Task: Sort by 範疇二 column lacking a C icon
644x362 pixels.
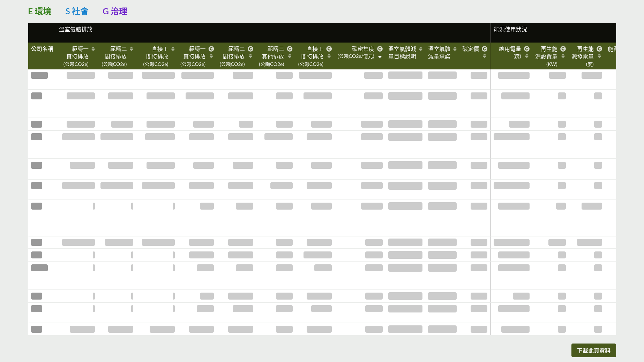Action: coord(132,49)
